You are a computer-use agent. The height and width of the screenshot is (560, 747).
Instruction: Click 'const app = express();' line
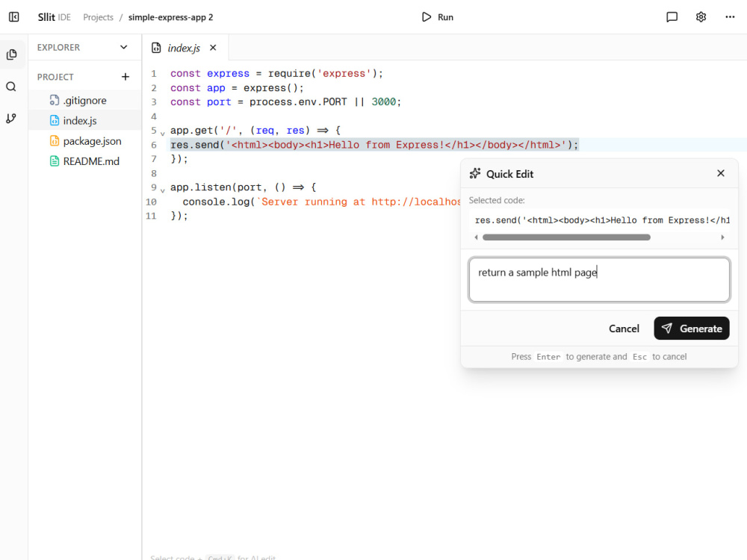click(237, 88)
